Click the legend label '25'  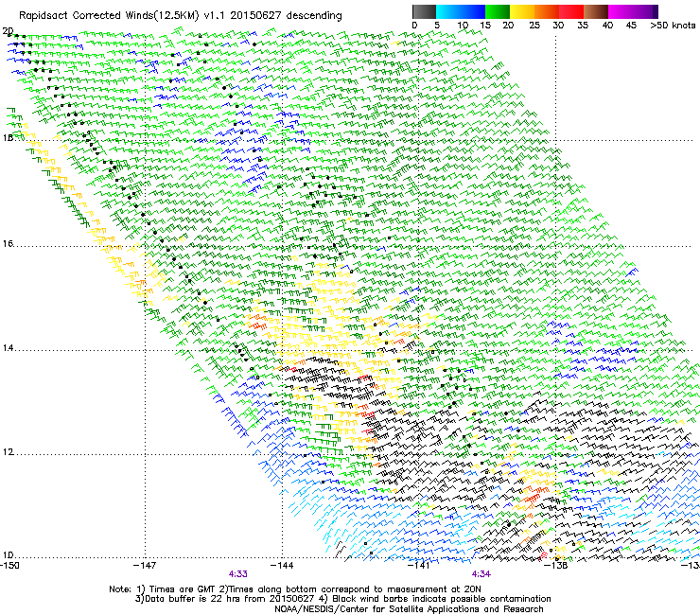click(x=534, y=26)
